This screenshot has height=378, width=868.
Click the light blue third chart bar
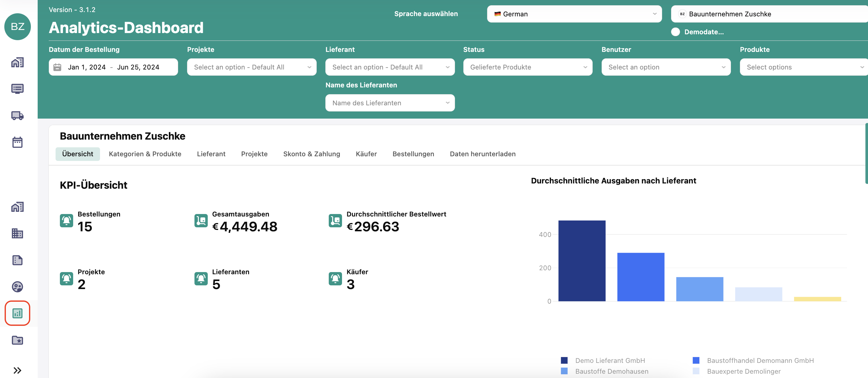pos(699,289)
